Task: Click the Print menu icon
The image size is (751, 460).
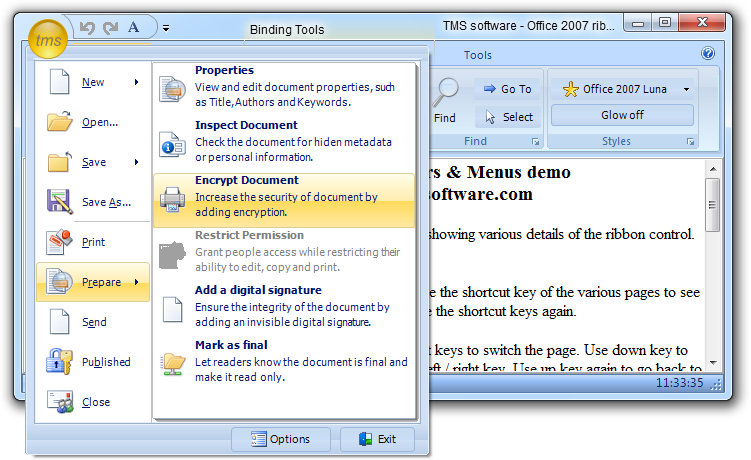Action: (x=60, y=242)
